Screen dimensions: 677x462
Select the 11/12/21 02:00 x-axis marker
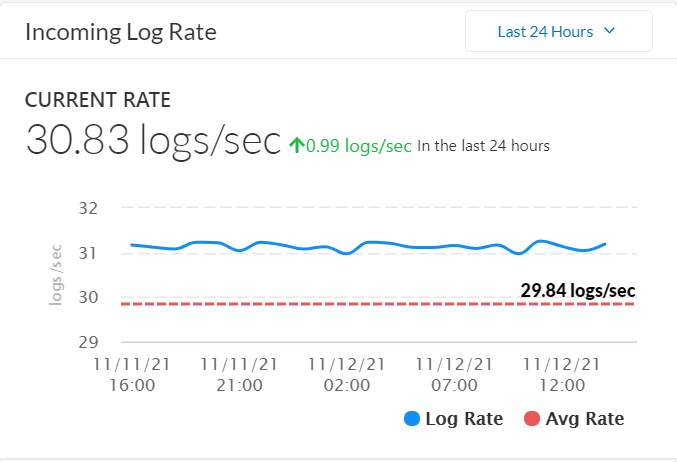pos(346,374)
